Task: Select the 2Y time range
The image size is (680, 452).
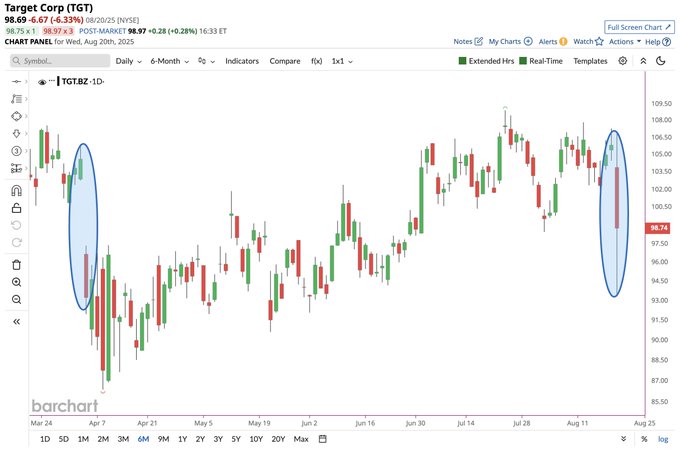Action: pos(200,439)
